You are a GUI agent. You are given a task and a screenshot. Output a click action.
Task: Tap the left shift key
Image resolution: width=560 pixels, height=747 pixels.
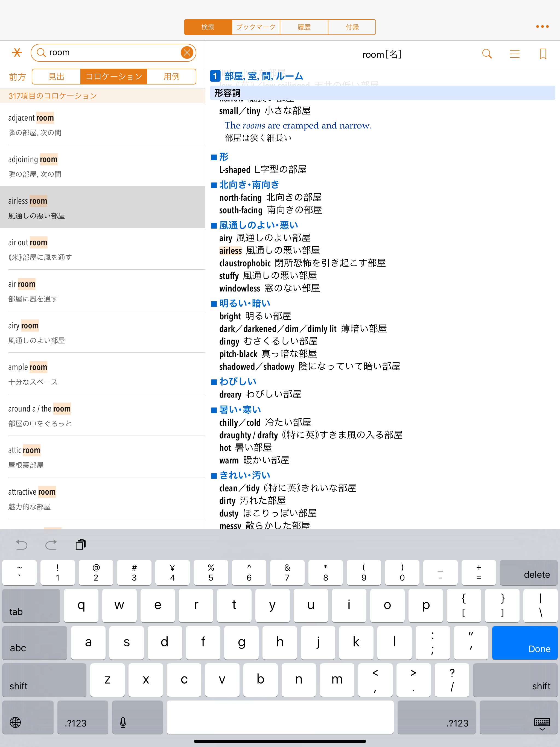tap(44, 680)
